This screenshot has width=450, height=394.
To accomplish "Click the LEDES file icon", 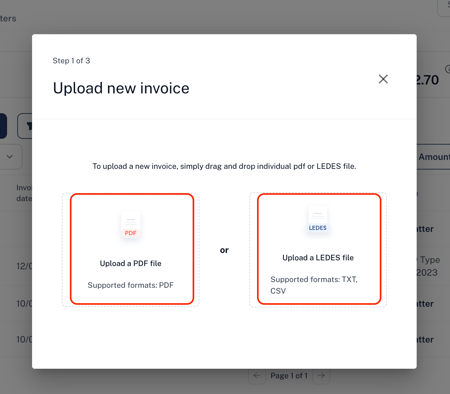I will point(318,219).
